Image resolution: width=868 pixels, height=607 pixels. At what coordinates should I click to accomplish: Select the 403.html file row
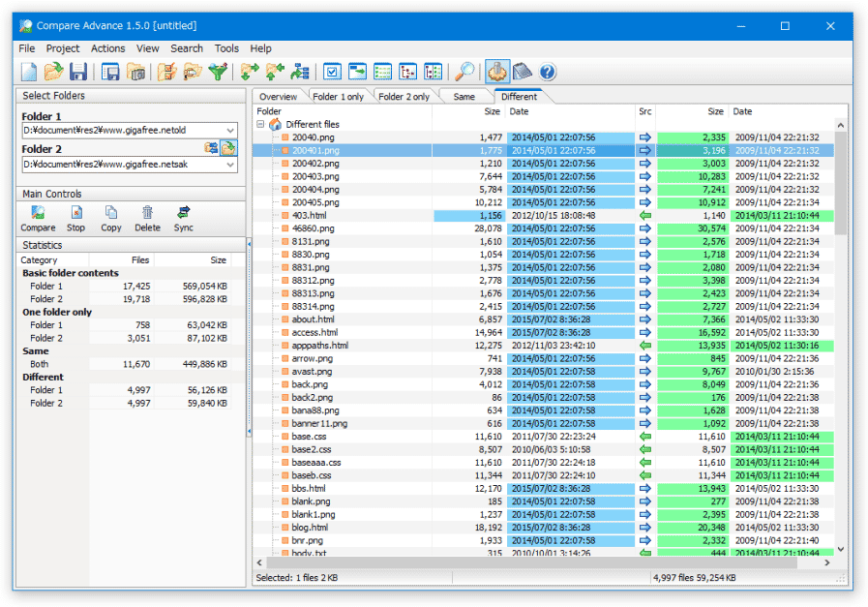coord(543,216)
